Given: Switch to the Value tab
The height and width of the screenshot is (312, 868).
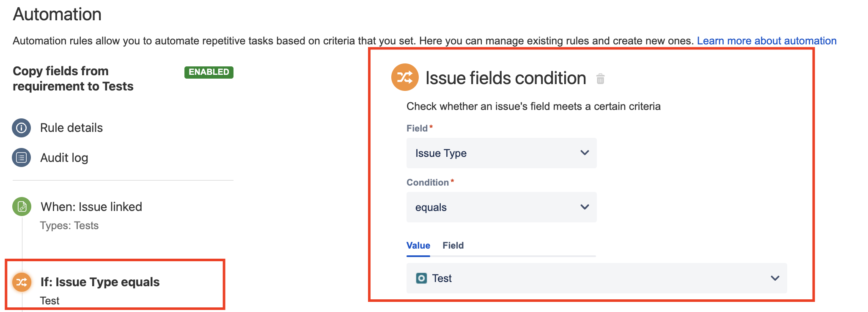Looking at the screenshot, I should [418, 246].
